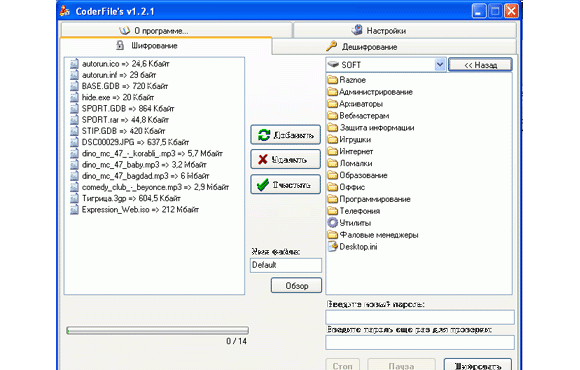The image size is (580, 370).
Task: Click the key icon on Дешифрование tab
Action: (331, 46)
